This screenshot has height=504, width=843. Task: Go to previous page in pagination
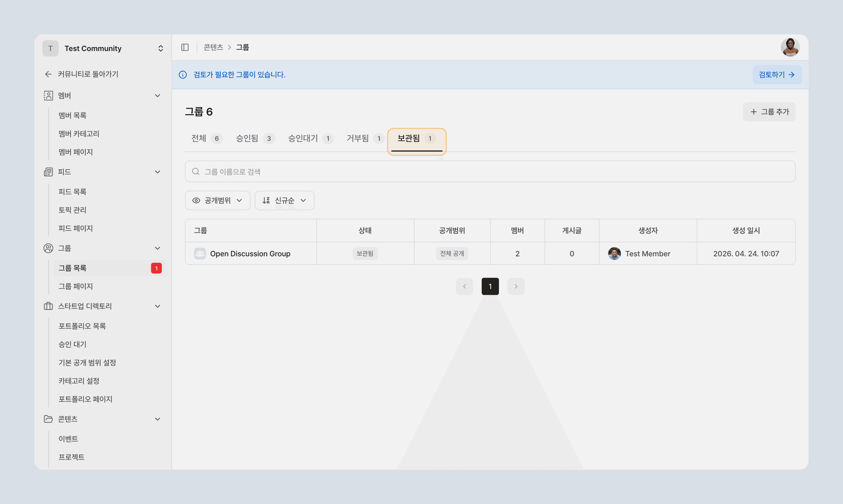(x=465, y=286)
